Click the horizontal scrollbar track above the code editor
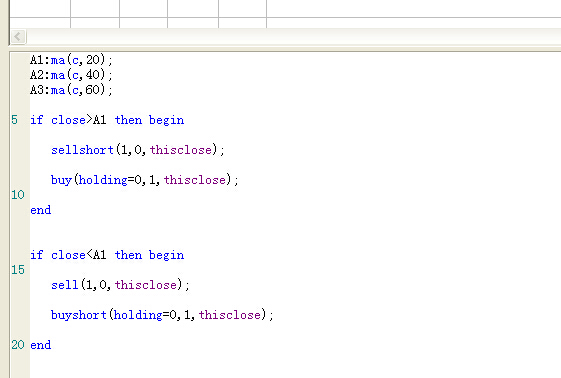 (x=293, y=36)
